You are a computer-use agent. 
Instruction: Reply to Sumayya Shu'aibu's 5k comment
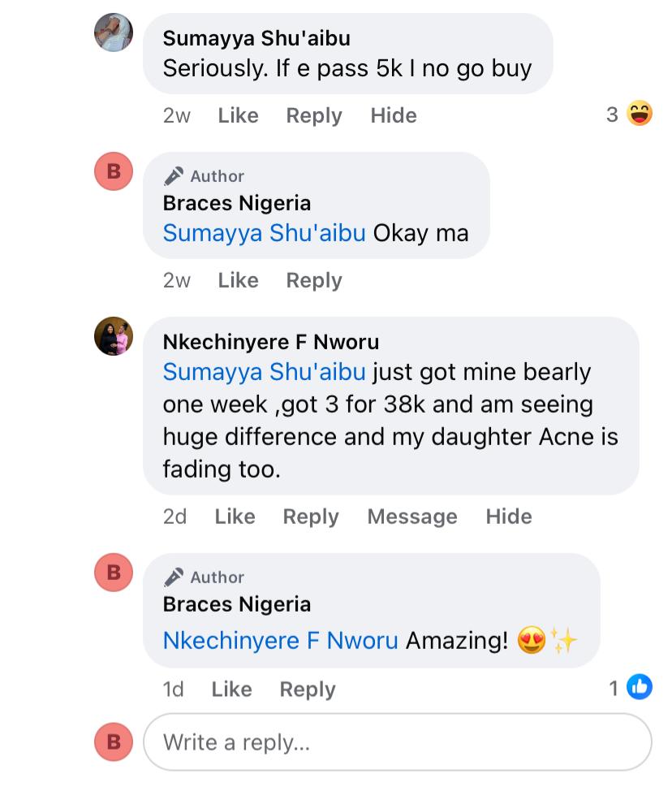tap(313, 115)
